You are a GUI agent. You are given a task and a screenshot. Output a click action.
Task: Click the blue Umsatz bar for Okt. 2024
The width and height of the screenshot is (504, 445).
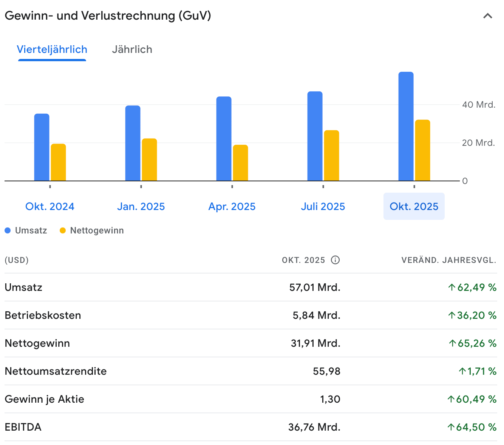pyautogui.click(x=42, y=147)
